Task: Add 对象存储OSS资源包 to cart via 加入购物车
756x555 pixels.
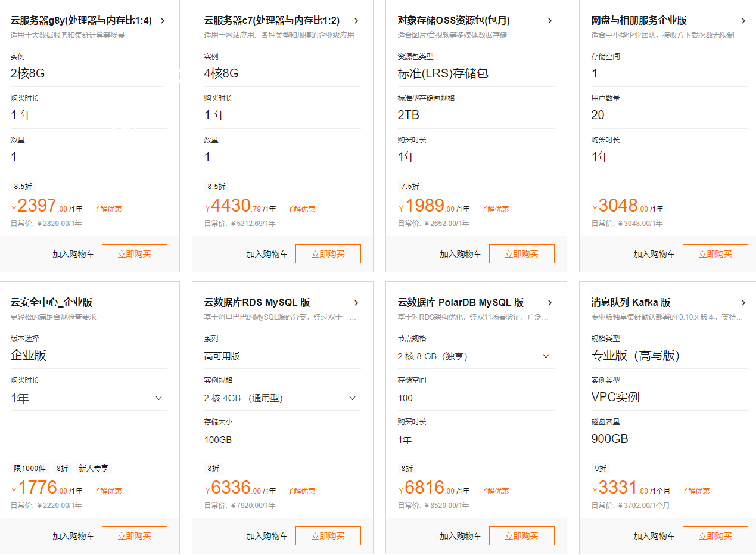Action: 461,254
